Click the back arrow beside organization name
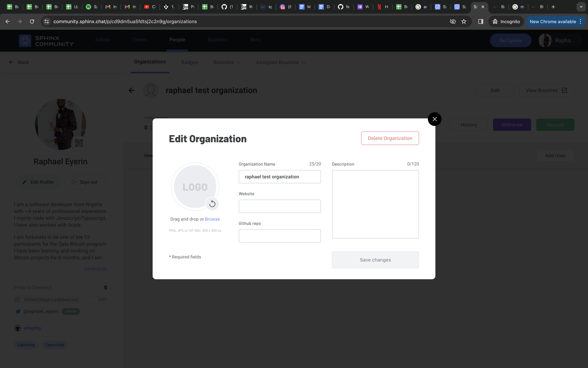The width and height of the screenshot is (588, 368). (x=132, y=90)
